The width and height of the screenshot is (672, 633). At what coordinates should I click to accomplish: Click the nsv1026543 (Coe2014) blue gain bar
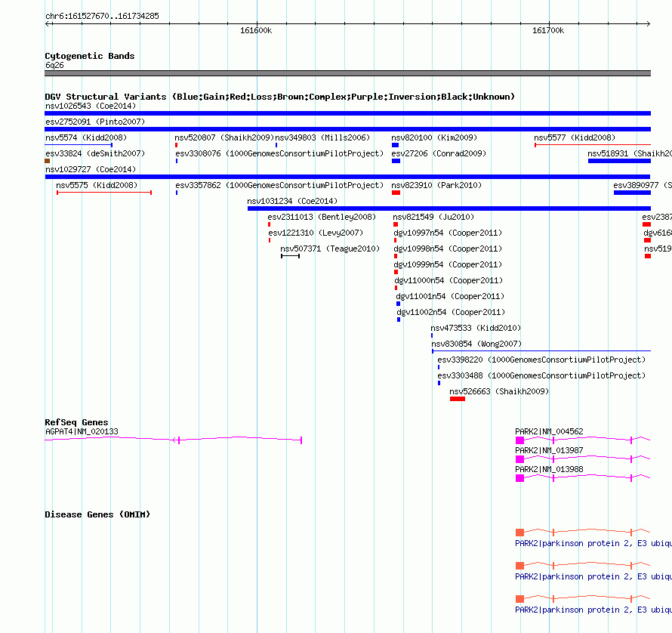point(347,113)
